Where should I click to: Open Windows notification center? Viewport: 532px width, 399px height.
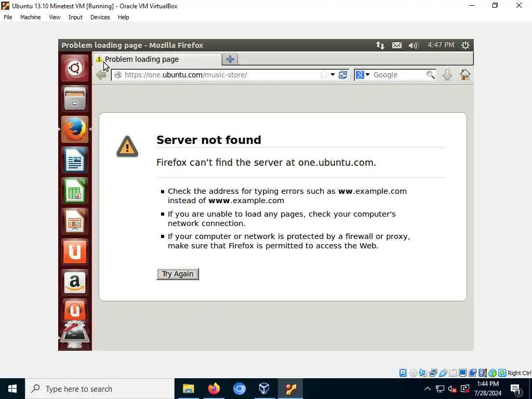pos(516,389)
